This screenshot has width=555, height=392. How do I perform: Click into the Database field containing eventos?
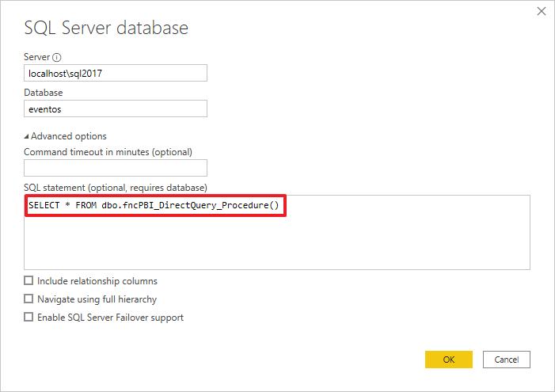[116, 108]
